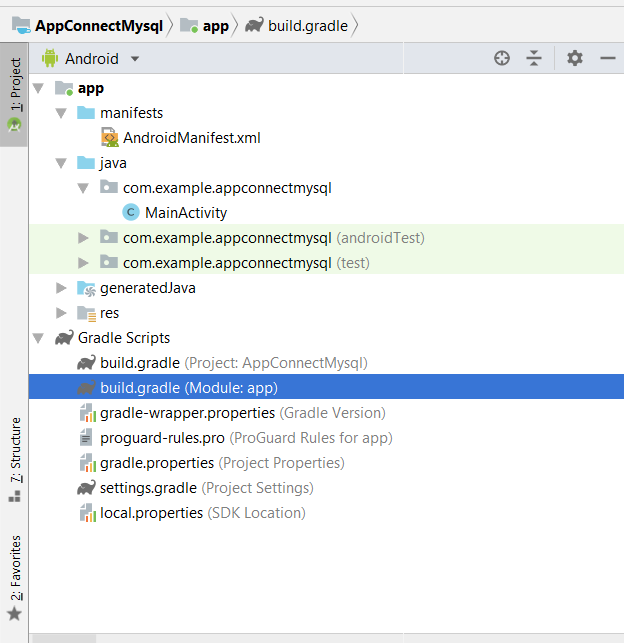Click the locate/scroll from source target icon
The height and width of the screenshot is (643, 624).
pyautogui.click(x=502, y=58)
